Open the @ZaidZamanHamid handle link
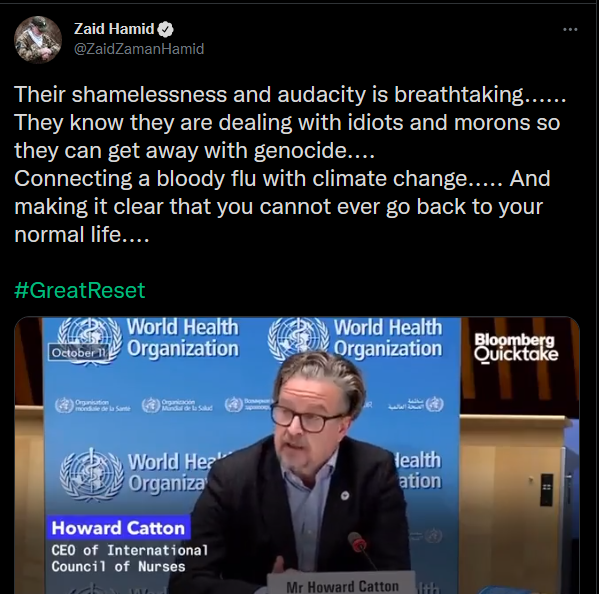Viewport: 599px width, 594px height. pyautogui.click(x=139, y=49)
